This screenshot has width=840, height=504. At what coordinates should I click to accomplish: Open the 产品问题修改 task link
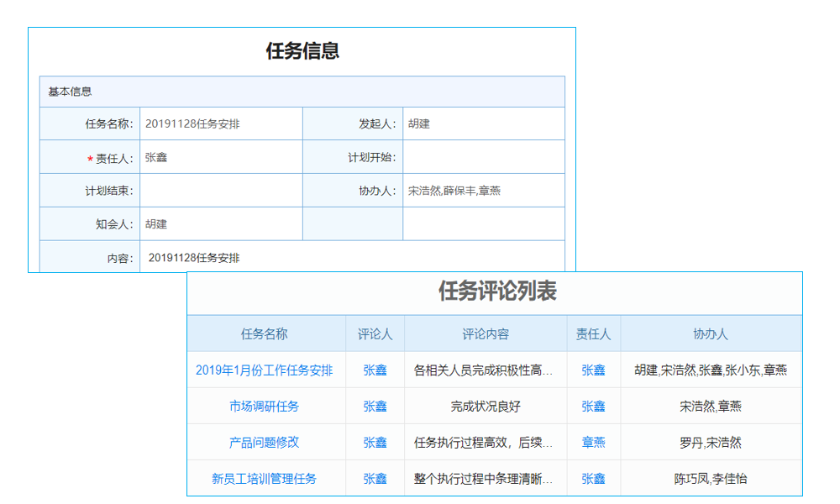(x=267, y=442)
